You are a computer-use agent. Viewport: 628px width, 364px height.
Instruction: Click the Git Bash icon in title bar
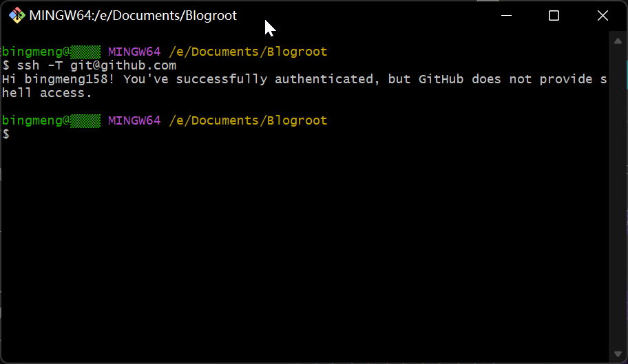click(17, 15)
